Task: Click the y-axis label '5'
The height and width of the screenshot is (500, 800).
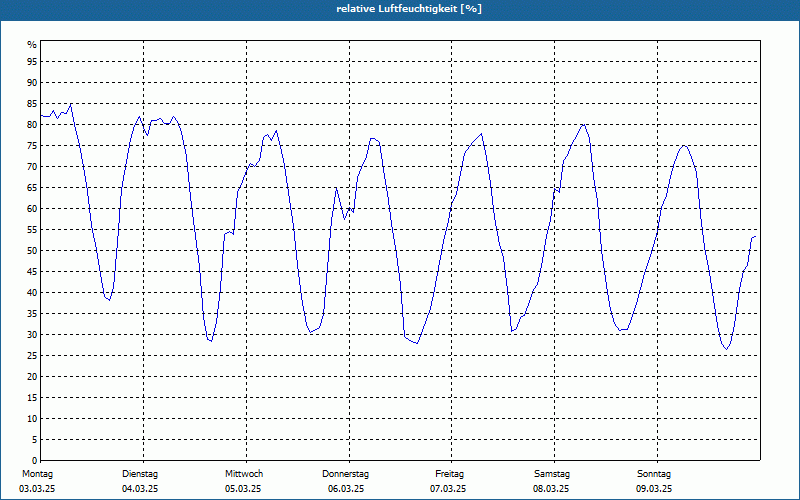Action: point(35,440)
